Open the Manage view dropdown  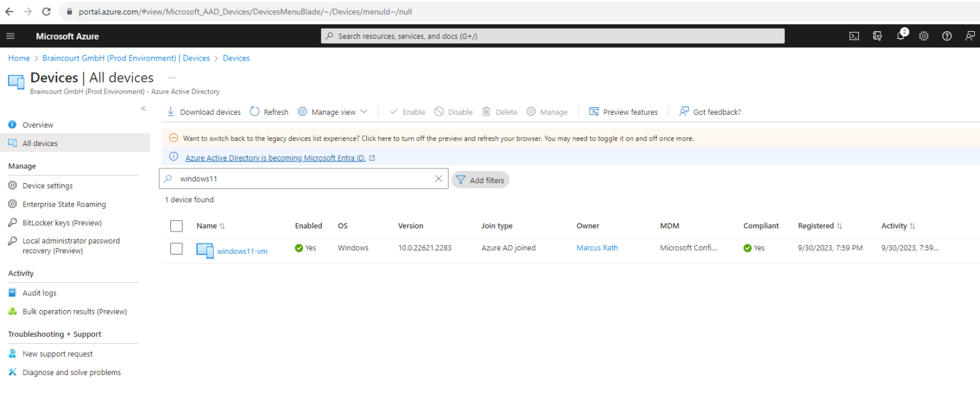point(332,112)
